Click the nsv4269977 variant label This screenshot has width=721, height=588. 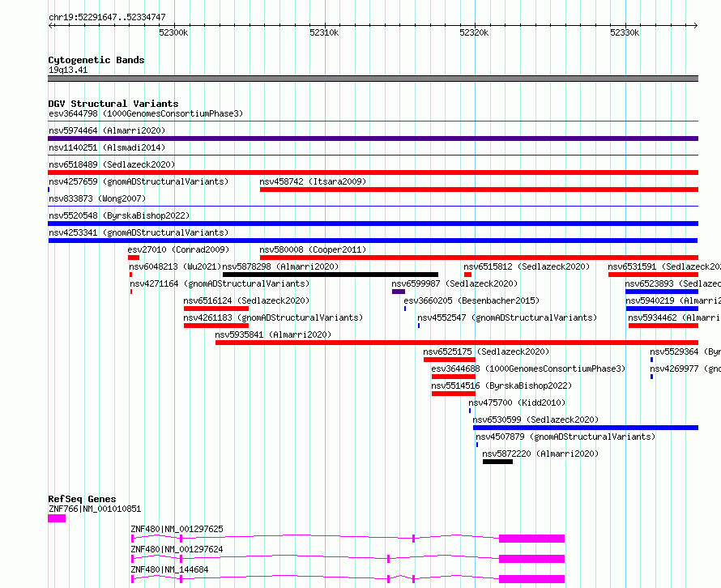click(685, 369)
